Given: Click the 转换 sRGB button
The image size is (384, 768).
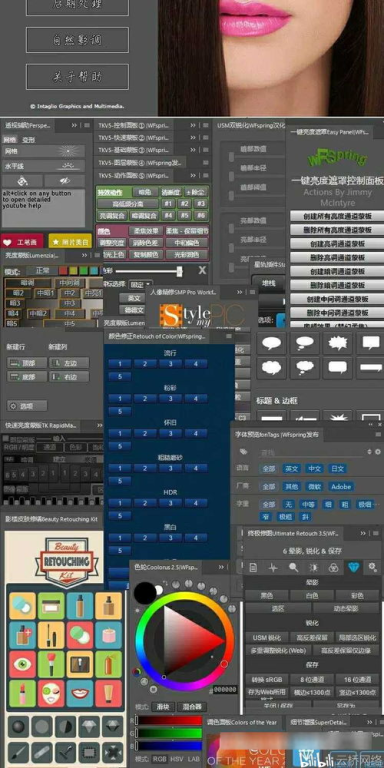Looking at the screenshot, I should (266, 679).
